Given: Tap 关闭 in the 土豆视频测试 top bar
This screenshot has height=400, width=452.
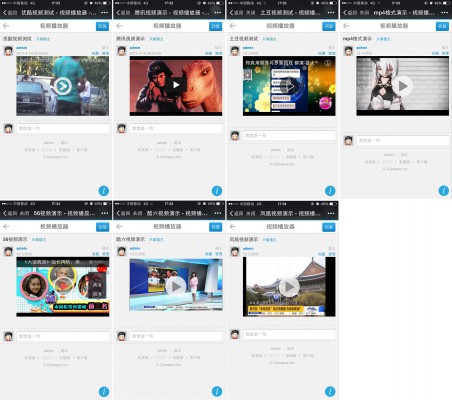Looking at the screenshot, I should coord(250,13).
